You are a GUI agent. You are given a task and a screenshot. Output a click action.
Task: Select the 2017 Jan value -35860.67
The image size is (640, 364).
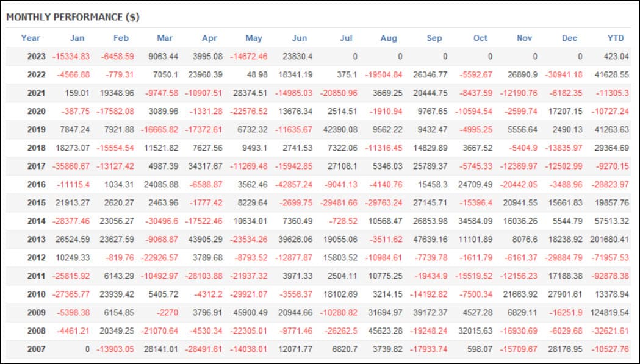(x=71, y=166)
